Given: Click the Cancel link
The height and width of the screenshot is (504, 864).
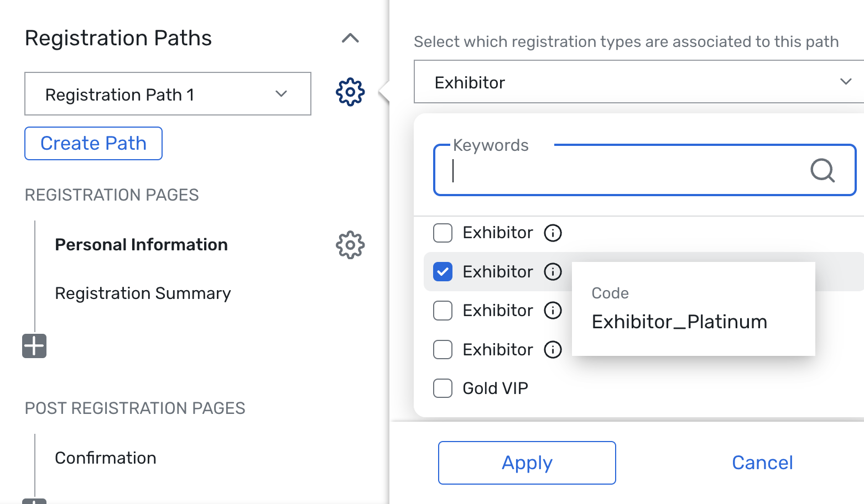Looking at the screenshot, I should tap(762, 463).
